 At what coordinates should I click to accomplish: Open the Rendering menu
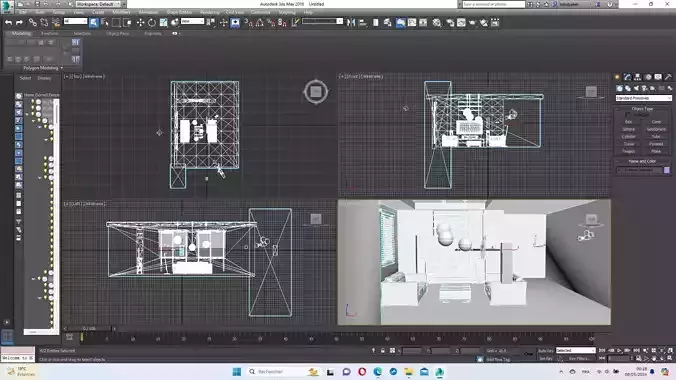[x=210, y=13]
